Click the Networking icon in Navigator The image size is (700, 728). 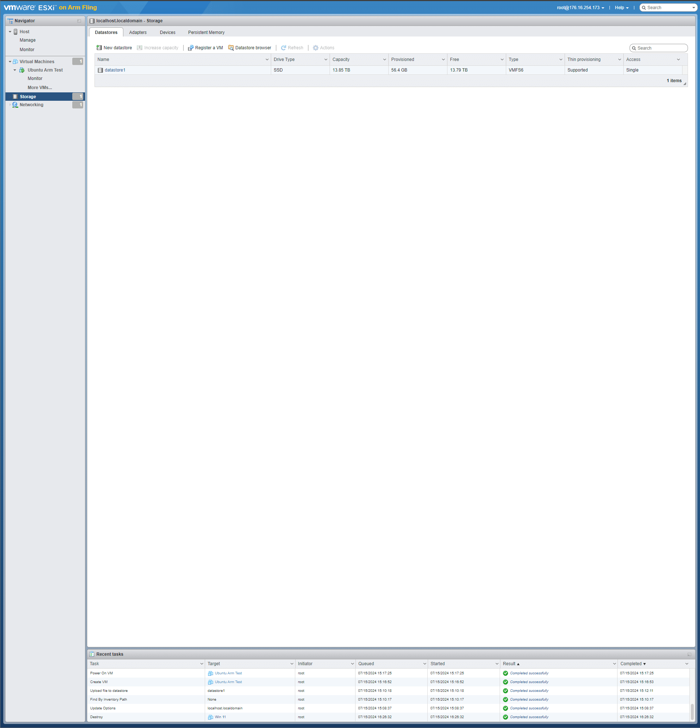(x=15, y=105)
